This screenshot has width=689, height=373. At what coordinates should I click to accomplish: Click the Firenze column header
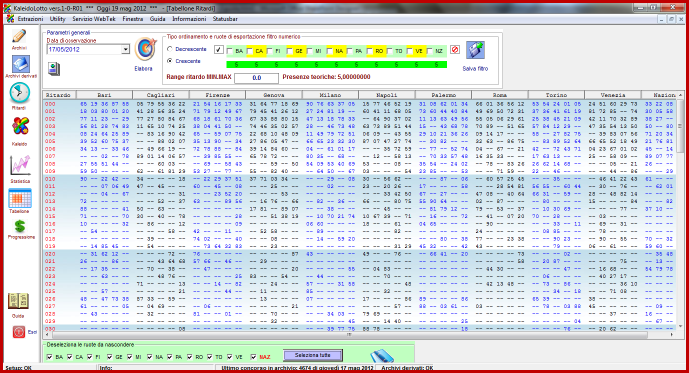(x=218, y=95)
